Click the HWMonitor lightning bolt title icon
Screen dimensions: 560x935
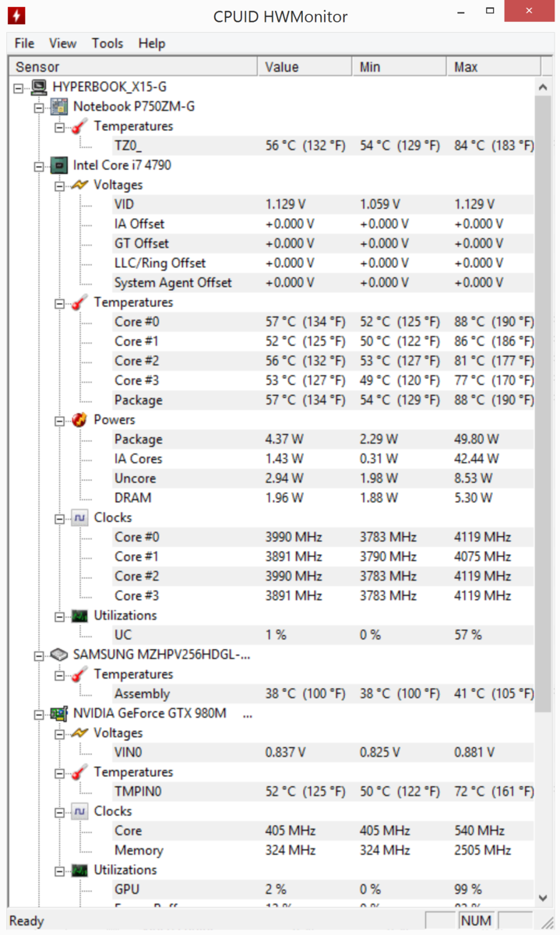[x=16, y=16]
